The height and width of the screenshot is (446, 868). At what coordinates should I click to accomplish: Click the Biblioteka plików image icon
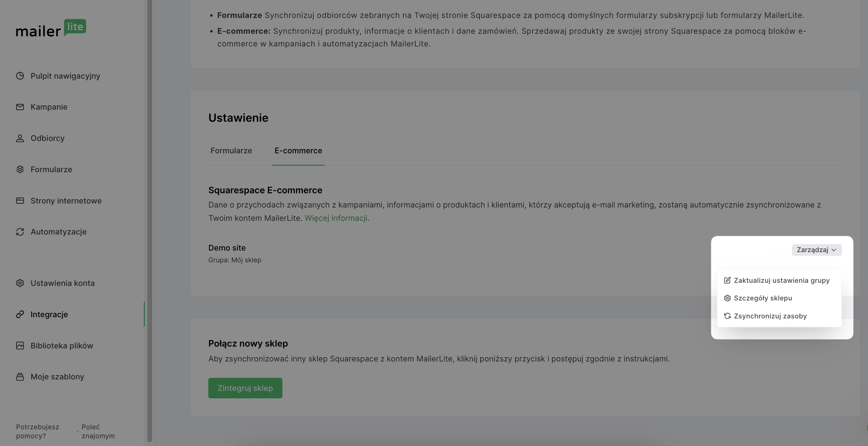tap(20, 346)
